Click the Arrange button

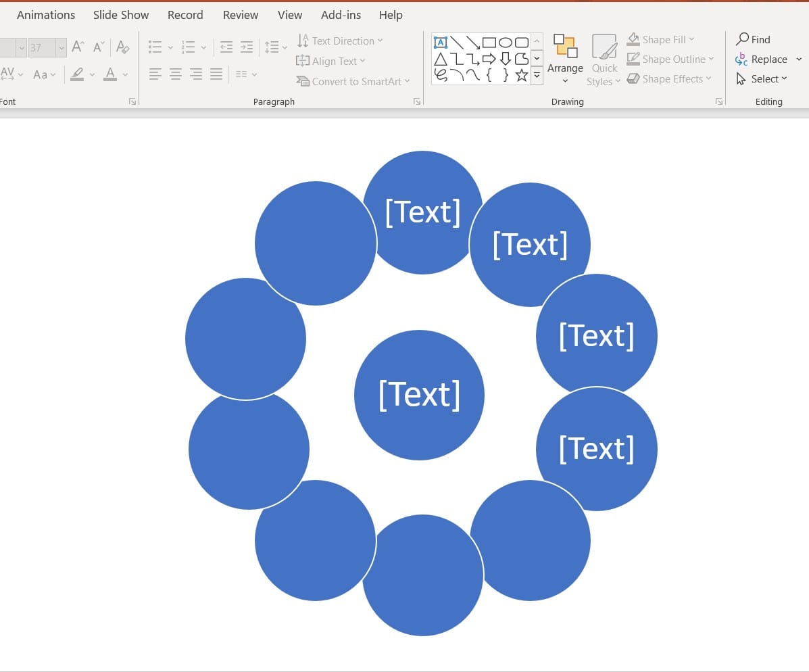pos(565,60)
